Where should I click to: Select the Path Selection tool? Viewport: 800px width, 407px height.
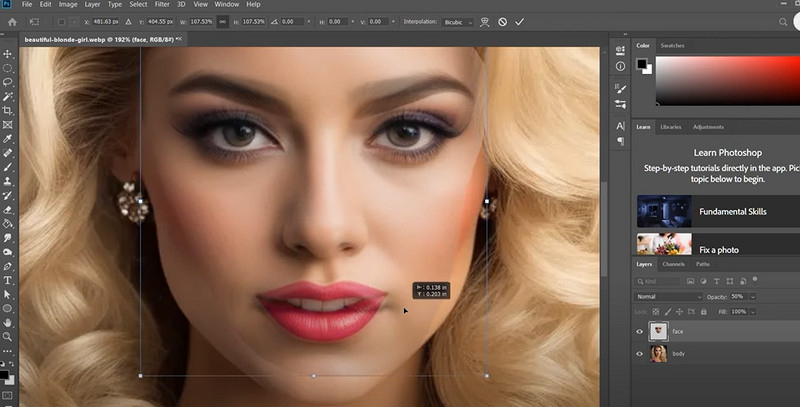[x=8, y=294]
